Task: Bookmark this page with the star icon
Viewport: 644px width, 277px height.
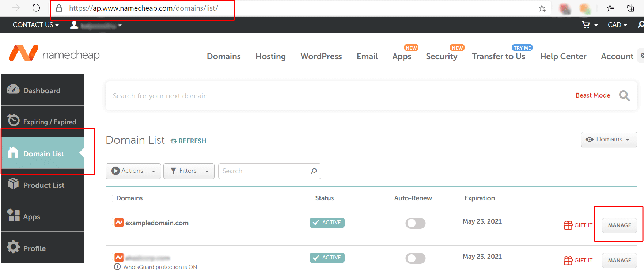Action: coord(542,8)
